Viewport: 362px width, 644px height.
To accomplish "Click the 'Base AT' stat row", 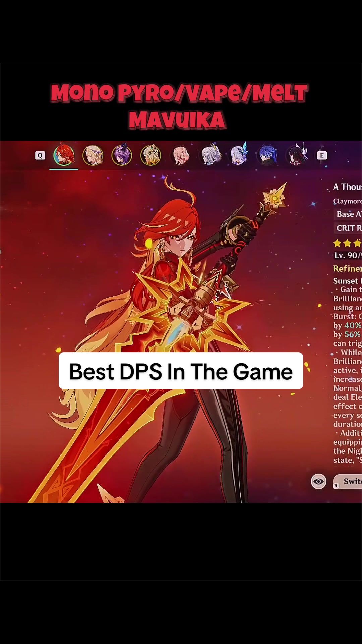I will click(348, 214).
